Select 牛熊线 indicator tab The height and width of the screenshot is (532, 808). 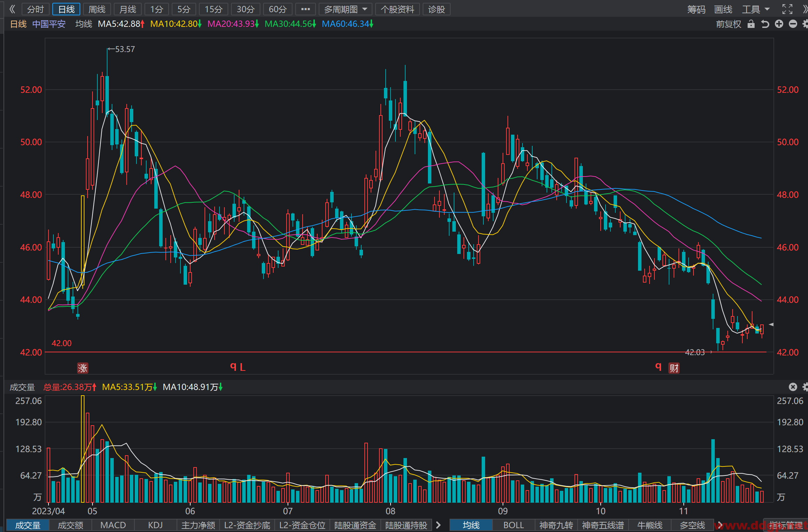click(650, 525)
